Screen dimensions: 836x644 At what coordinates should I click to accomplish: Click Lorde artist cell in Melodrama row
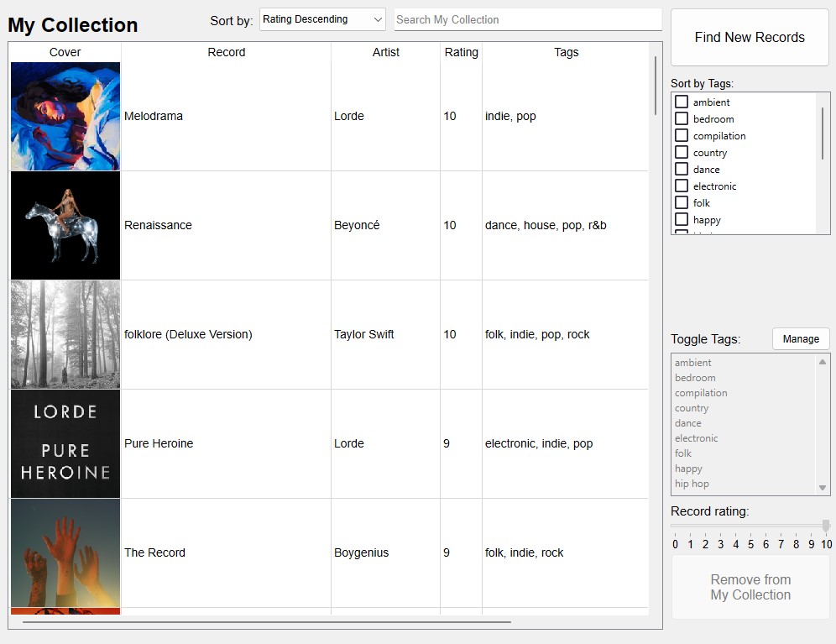385,117
